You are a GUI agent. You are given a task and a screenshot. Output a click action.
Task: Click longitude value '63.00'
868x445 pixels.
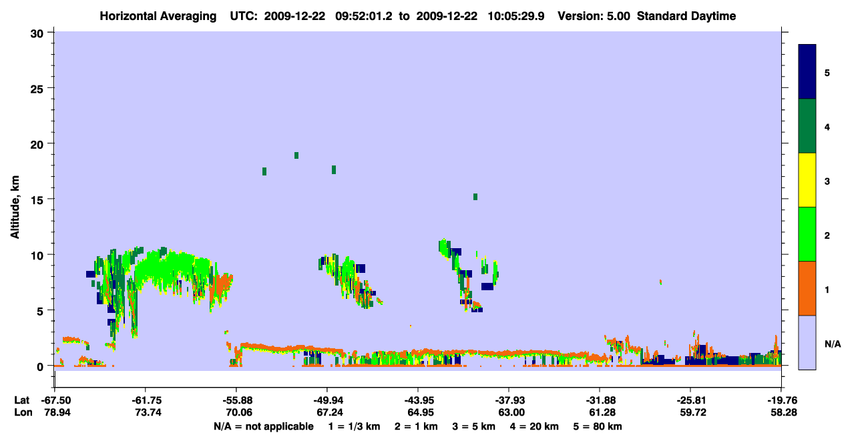[510, 412]
